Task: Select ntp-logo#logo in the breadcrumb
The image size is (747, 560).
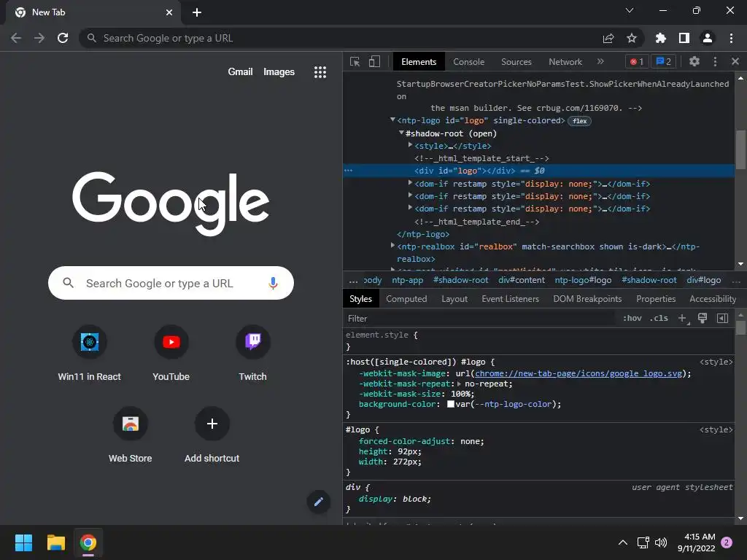Action: tap(583, 281)
